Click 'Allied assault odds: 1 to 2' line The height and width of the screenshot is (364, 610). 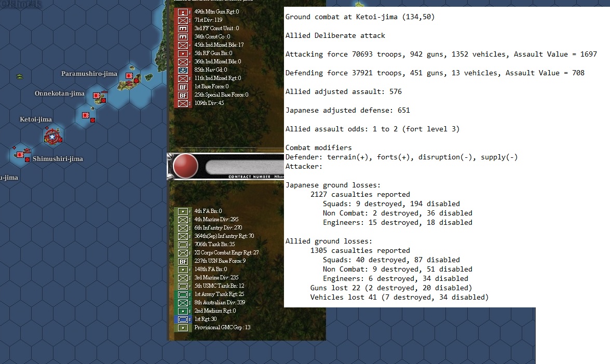pyautogui.click(x=372, y=129)
